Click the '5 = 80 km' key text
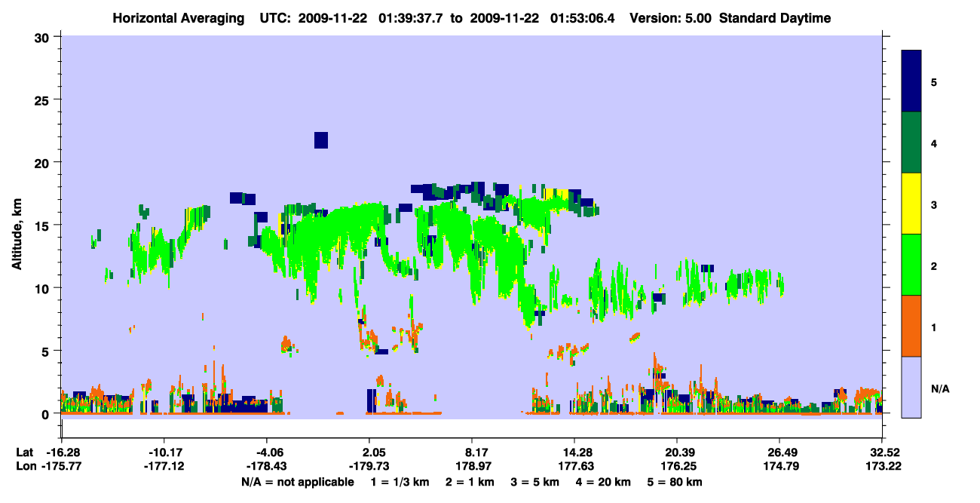The height and width of the screenshot is (503, 980). coord(675,482)
